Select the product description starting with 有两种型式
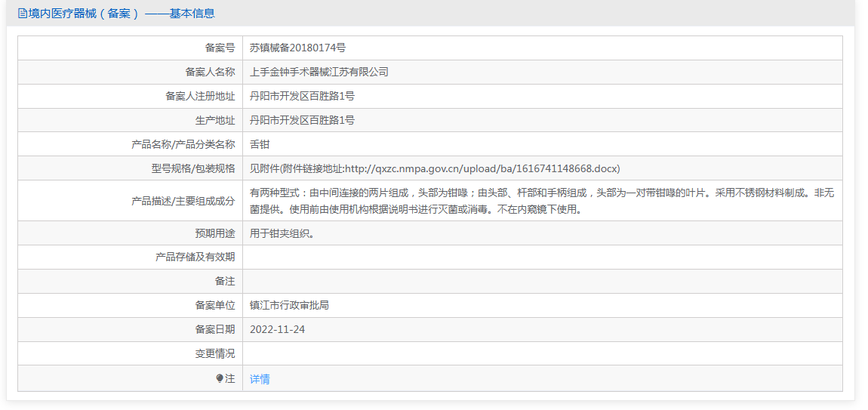The image size is (868, 410). coord(542,201)
